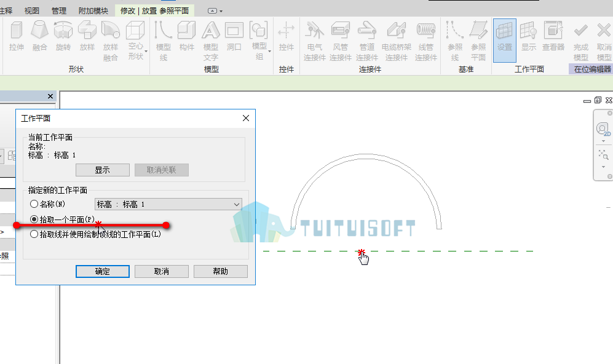Open the 模型组 dropdown tool
Screen dimensions: 613x364
(259, 41)
